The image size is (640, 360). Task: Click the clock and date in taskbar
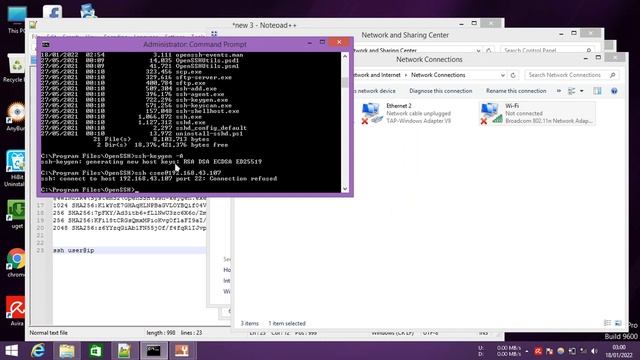click(x=619, y=351)
